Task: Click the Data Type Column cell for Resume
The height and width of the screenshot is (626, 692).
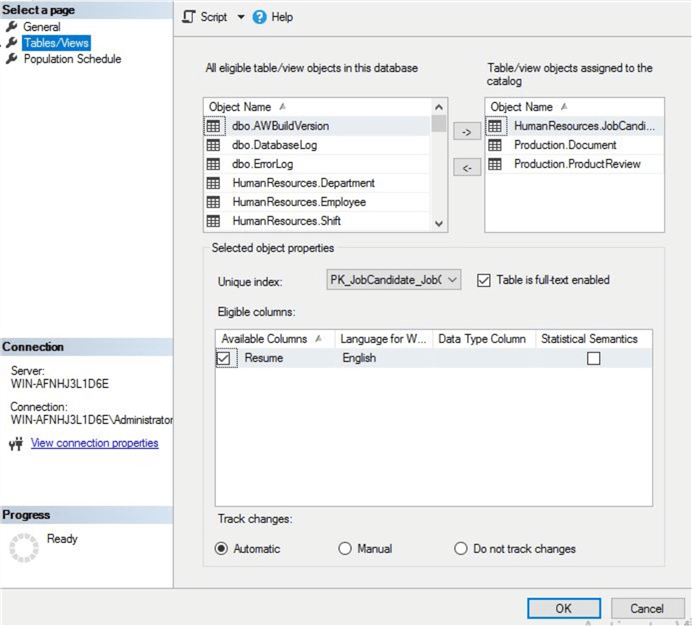Action: click(484, 358)
